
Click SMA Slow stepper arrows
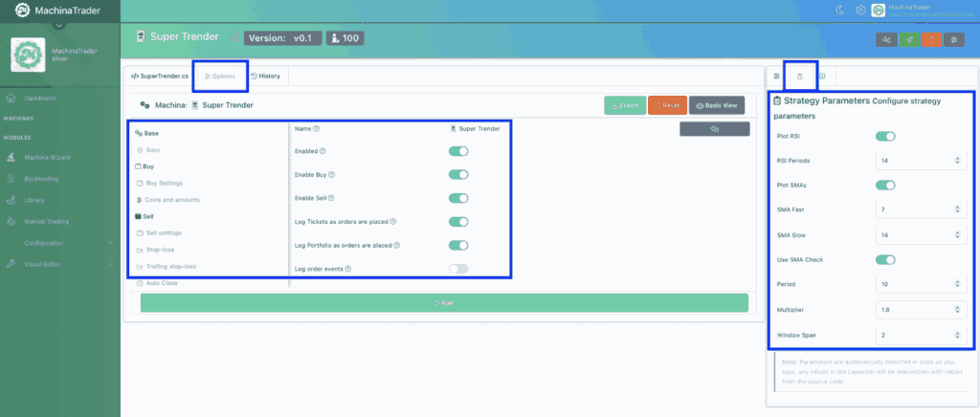[957, 234]
